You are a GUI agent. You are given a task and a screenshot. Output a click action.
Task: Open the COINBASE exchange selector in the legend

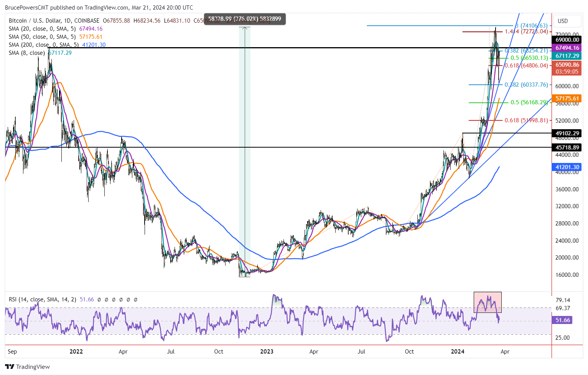click(x=87, y=21)
